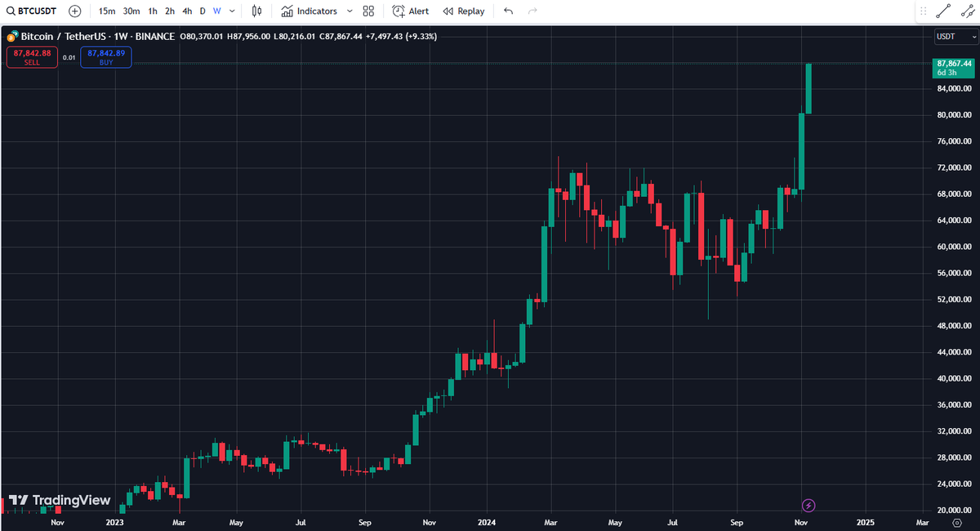Switch chart to the D daily interval
The height and width of the screenshot is (531, 980).
(x=203, y=11)
